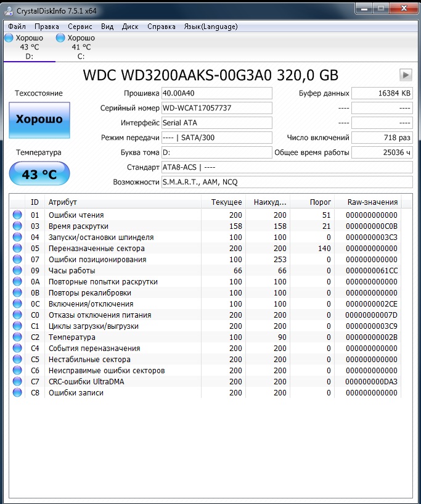Click status orb for Запуски/остановки шпинделя row
421x504 pixels.
click(x=17, y=238)
